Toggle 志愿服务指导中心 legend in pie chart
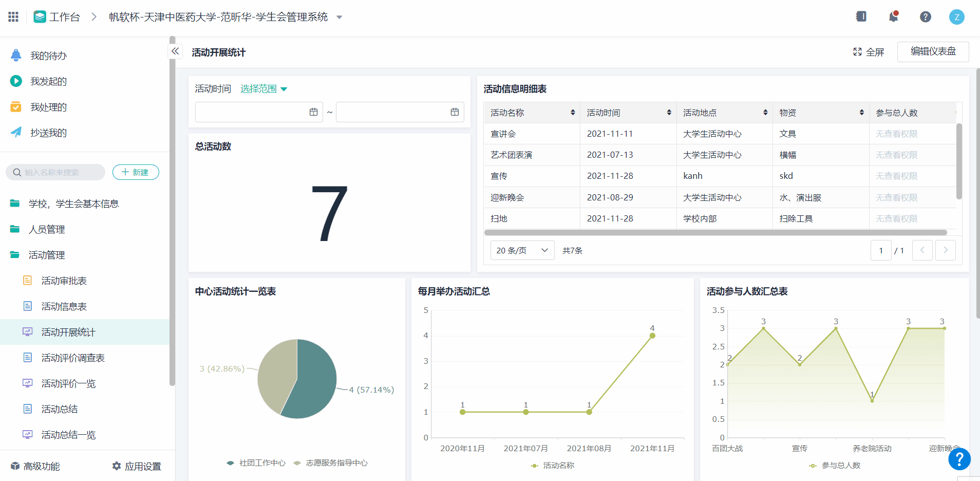This screenshot has width=980, height=481. click(x=331, y=463)
